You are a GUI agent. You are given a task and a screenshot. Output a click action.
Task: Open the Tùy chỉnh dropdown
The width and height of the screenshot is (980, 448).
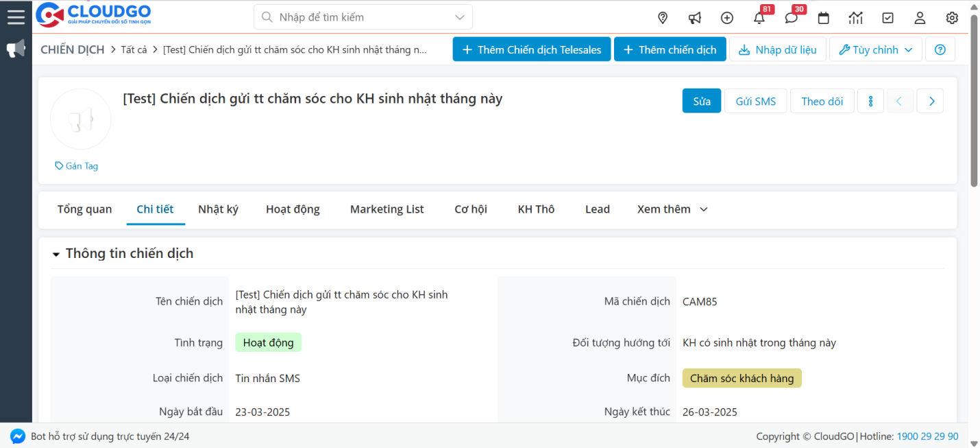tap(875, 49)
